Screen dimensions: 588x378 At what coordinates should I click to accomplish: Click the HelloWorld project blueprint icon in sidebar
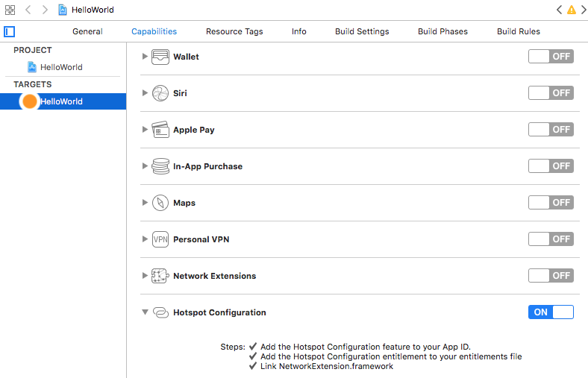32,67
